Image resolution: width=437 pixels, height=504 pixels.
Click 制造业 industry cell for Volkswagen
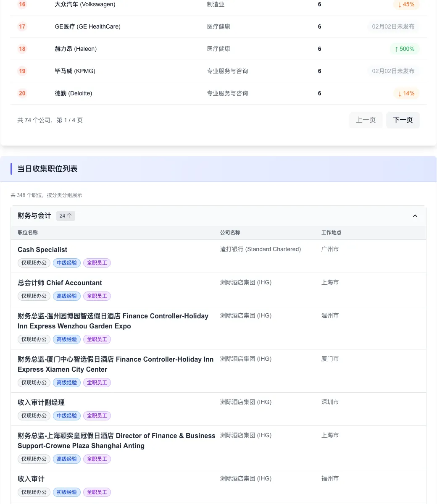pyautogui.click(x=216, y=4)
